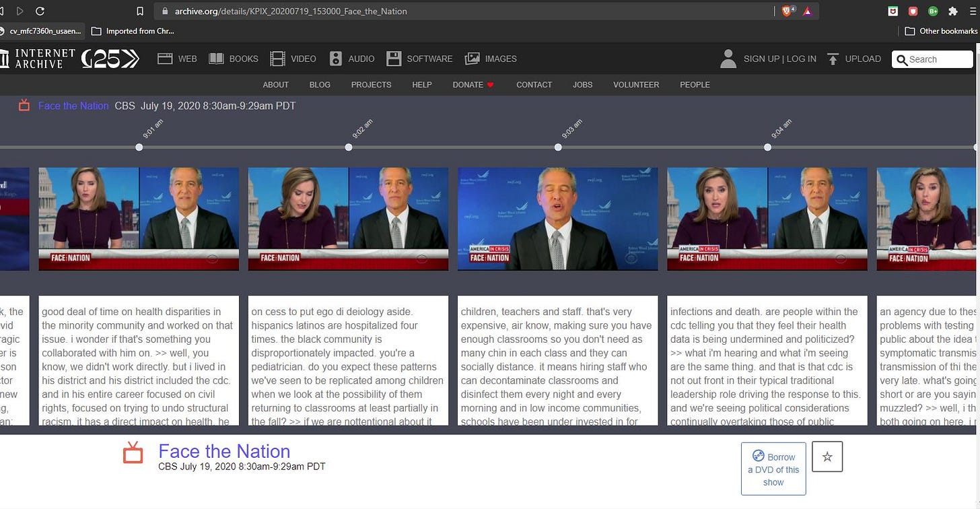The image size is (980, 509).
Task: Open the Web section icon
Action: (x=165, y=59)
